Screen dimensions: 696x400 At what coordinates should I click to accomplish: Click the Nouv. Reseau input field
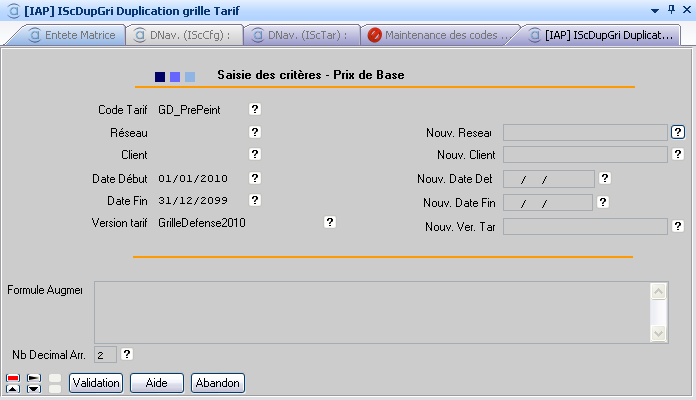coord(585,132)
